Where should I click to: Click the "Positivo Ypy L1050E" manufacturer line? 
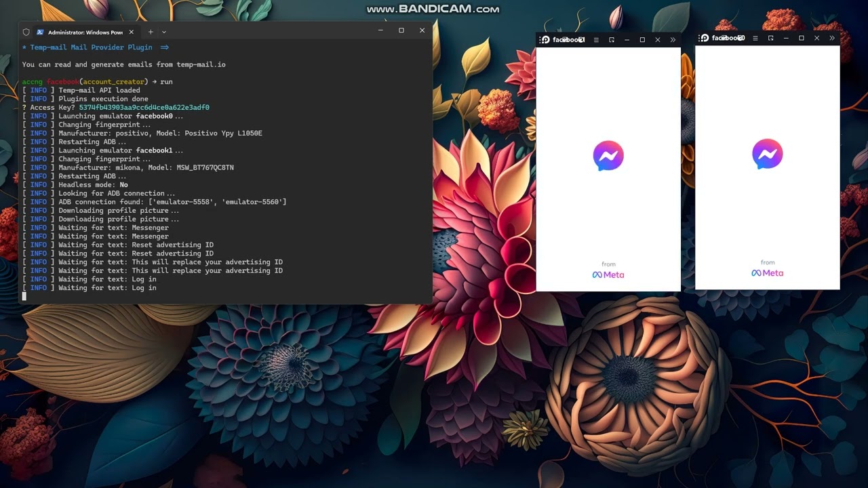pos(142,134)
